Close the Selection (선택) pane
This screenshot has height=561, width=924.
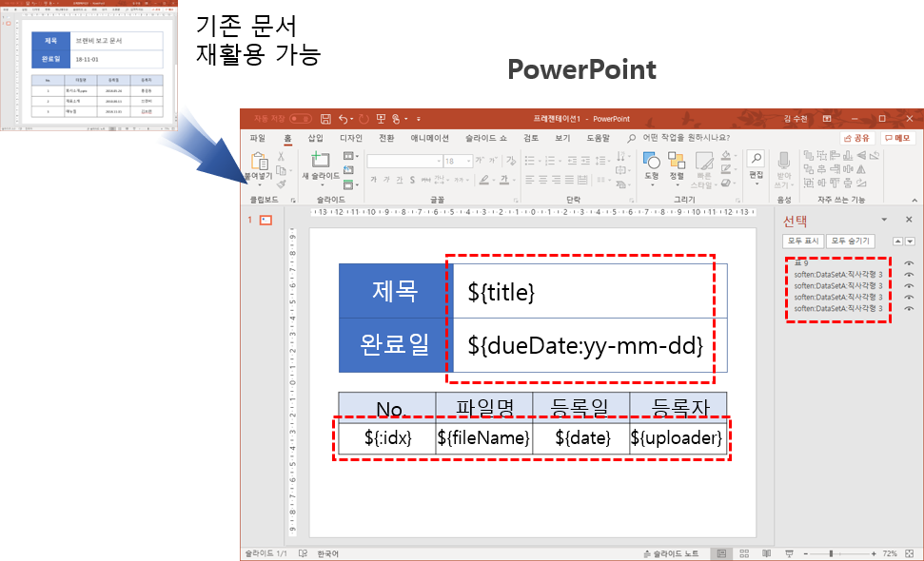(909, 220)
